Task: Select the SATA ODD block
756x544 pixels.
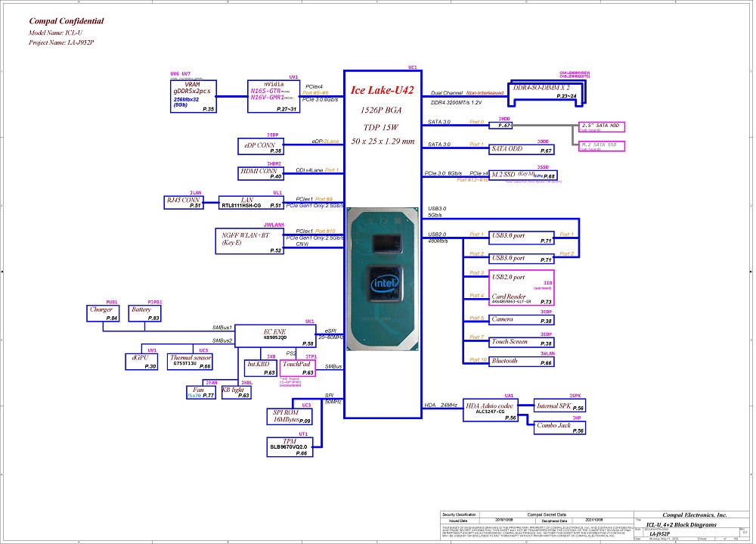Action: click(x=521, y=150)
